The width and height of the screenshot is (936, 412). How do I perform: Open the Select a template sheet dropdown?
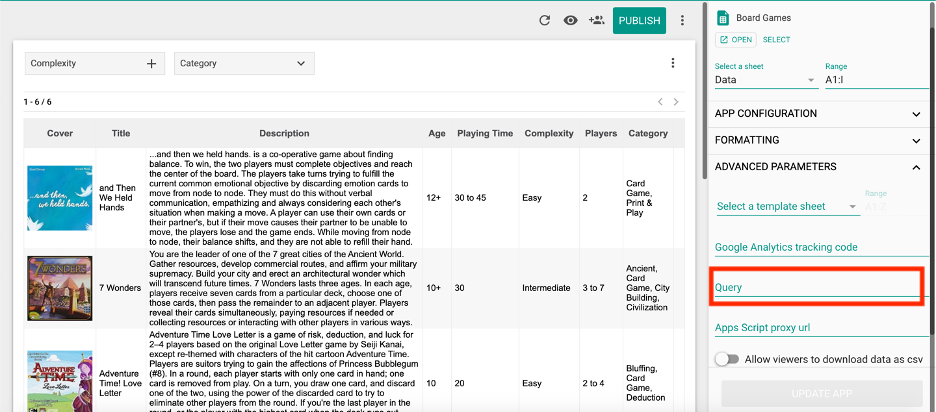787,207
